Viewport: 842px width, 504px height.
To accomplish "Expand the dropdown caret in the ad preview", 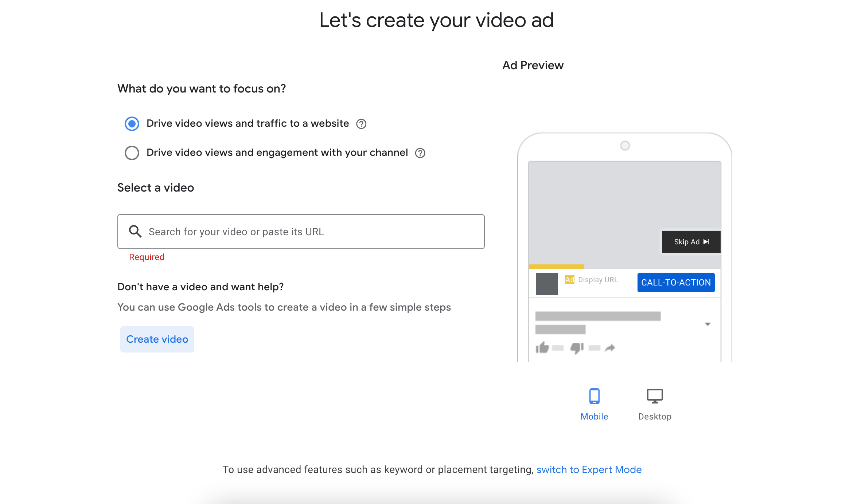I will [x=708, y=323].
